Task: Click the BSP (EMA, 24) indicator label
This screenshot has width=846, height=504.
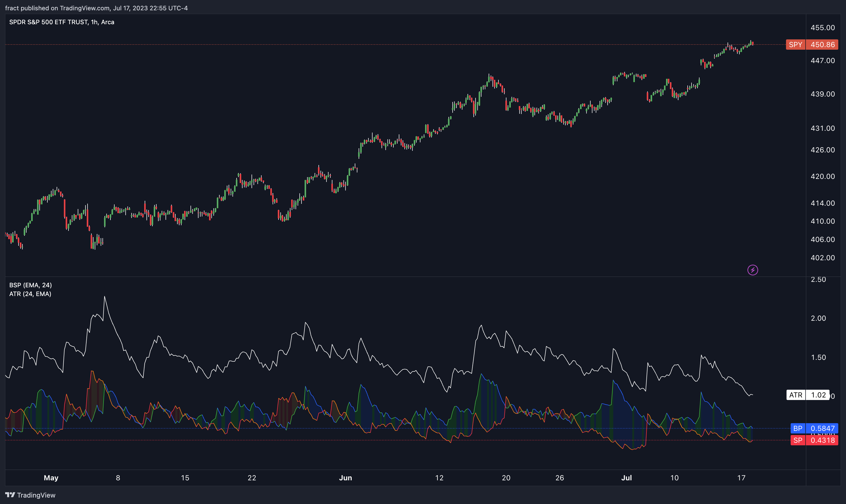Action: tap(31, 285)
